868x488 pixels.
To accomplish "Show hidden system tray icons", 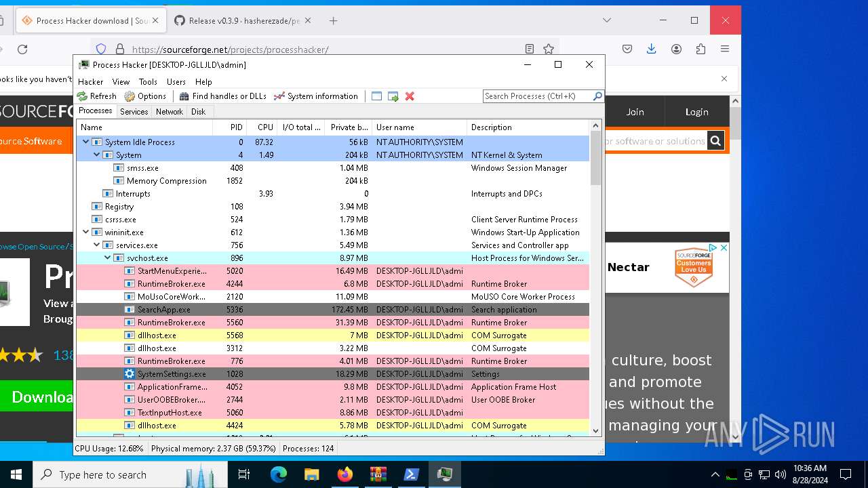I will coord(715,474).
